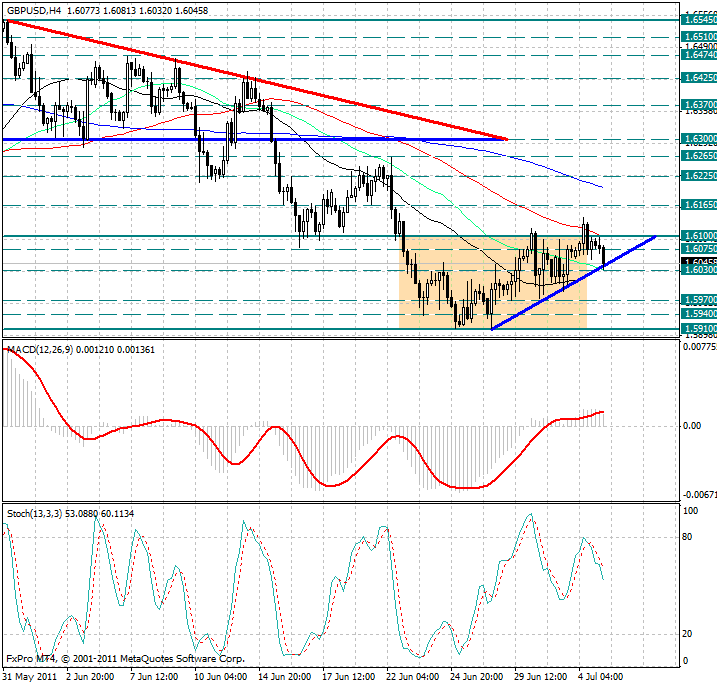
Task: Select the 1.6300 price label on axis
Action: (698, 138)
